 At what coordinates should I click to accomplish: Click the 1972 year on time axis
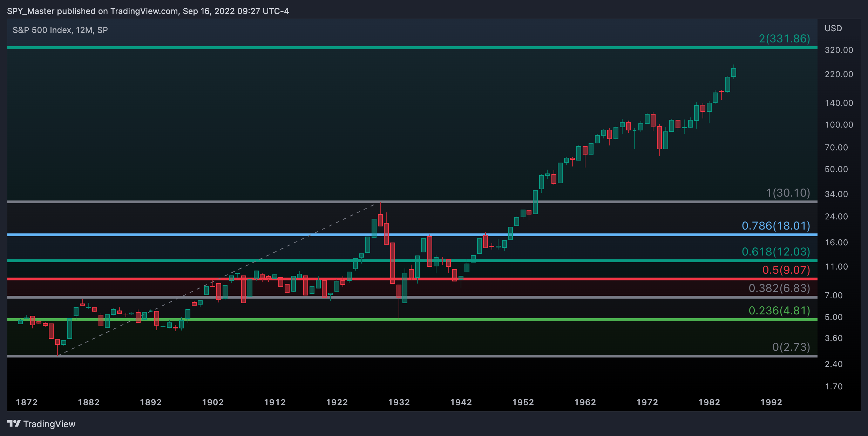(x=647, y=402)
